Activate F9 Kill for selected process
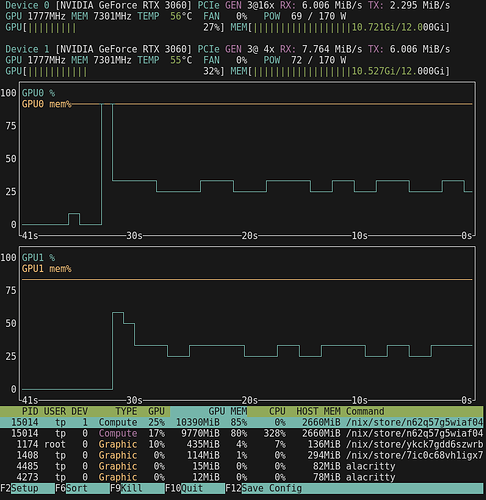The height and width of the screenshot is (500, 486). tap(137, 488)
